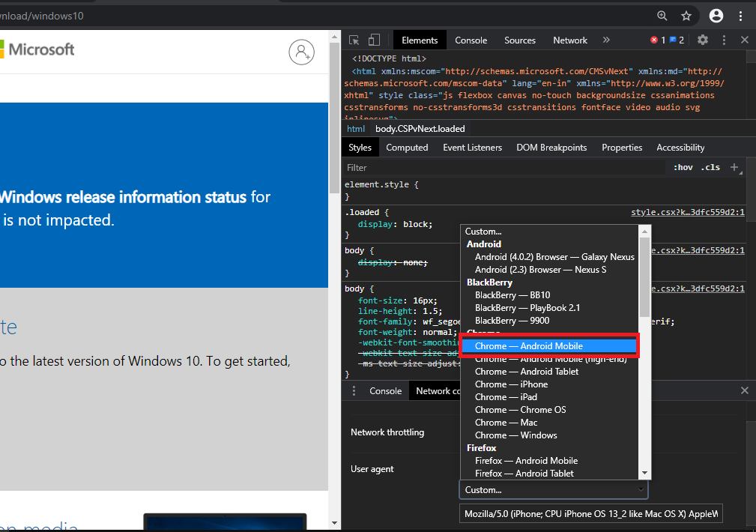Switch to the Console tab

(x=471, y=40)
